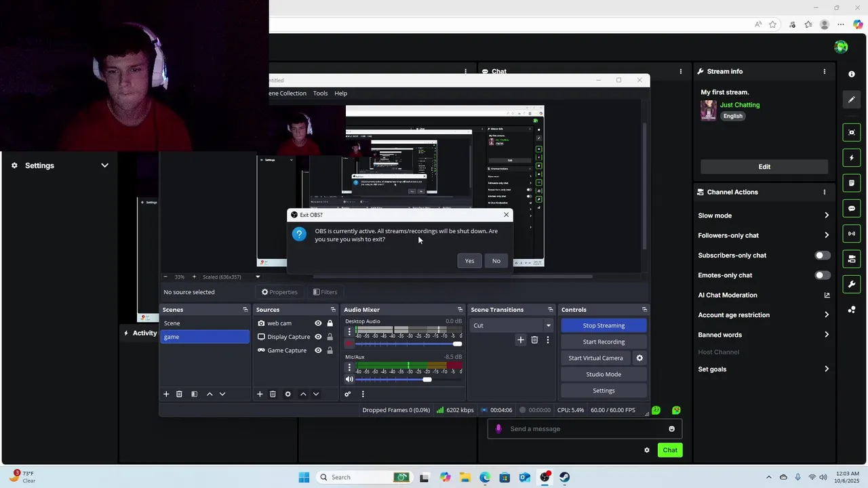868x488 pixels.
Task: Expand Set goals options
Action: 827,369
